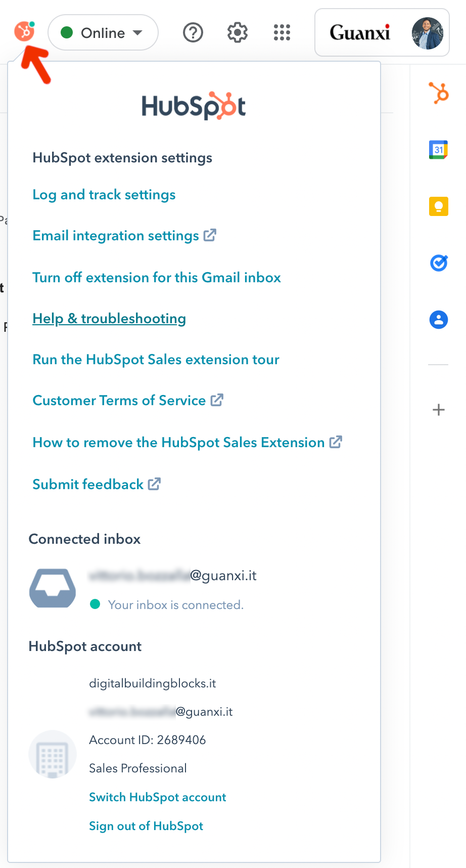
Task: Click the HubSpot sprocket extension icon
Action: coord(24,32)
